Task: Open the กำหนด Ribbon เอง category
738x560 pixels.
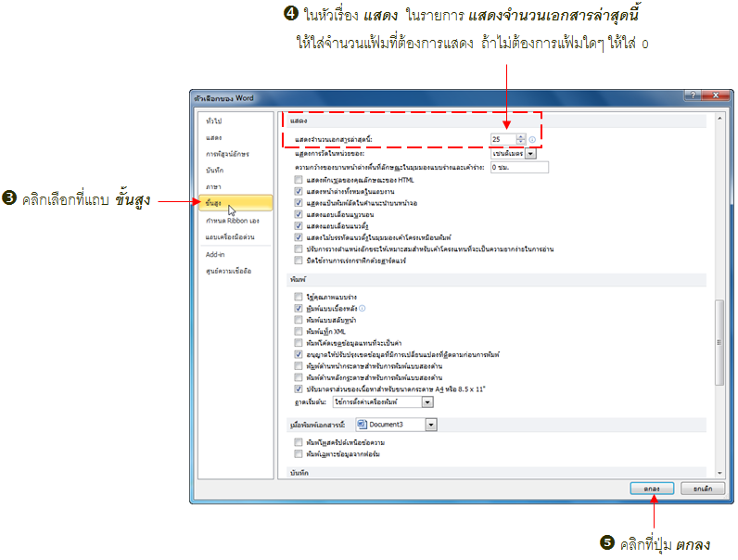Action: (232, 219)
